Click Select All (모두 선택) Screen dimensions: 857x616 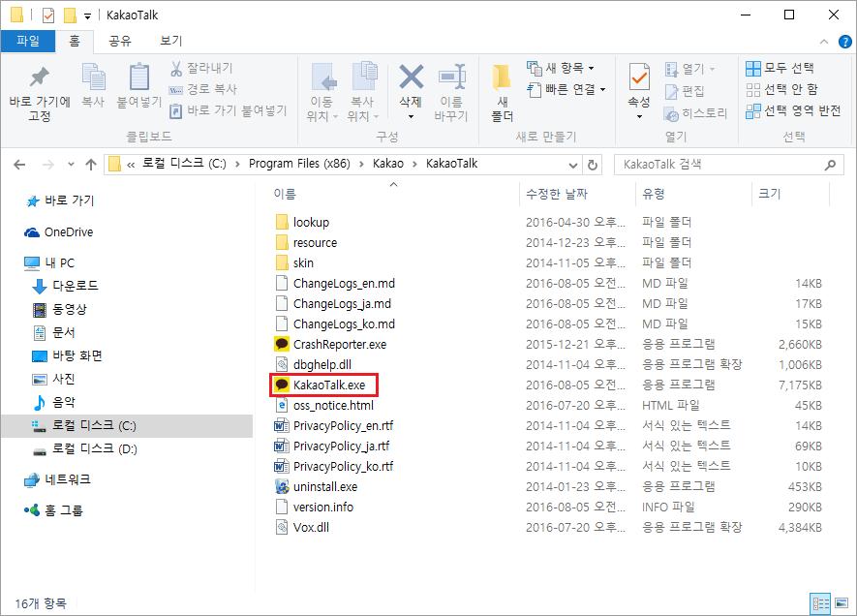(780, 69)
